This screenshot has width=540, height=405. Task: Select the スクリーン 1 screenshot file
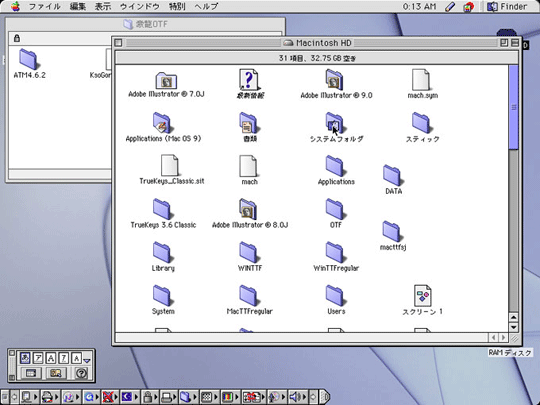pos(423,295)
